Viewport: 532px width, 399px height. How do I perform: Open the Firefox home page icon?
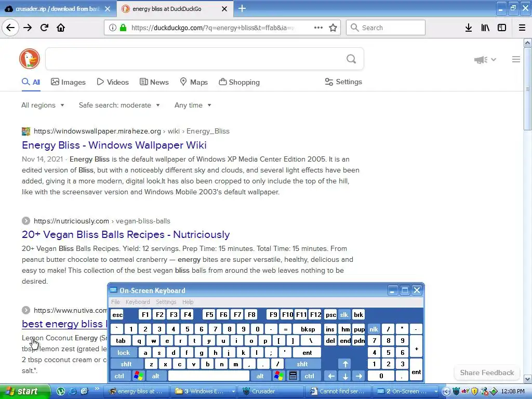pos(61,28)
